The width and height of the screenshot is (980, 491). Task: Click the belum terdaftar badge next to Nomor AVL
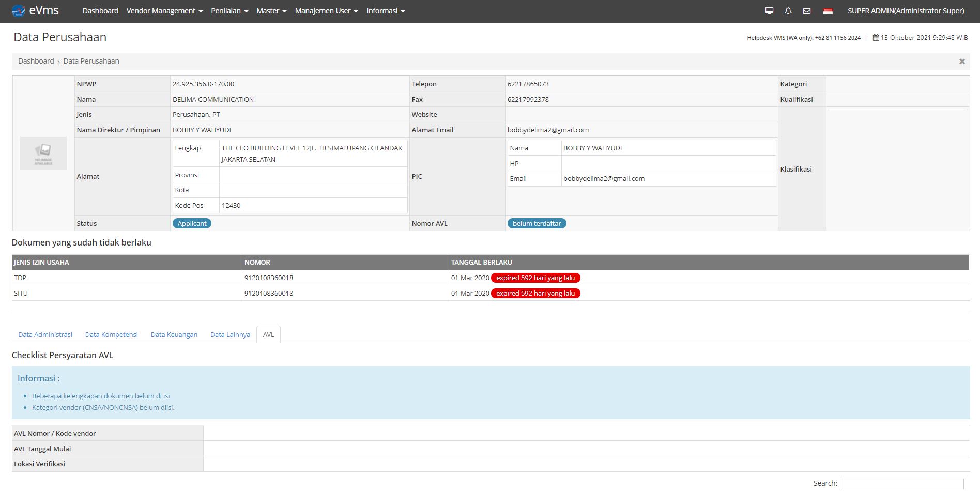coord(537,223)
